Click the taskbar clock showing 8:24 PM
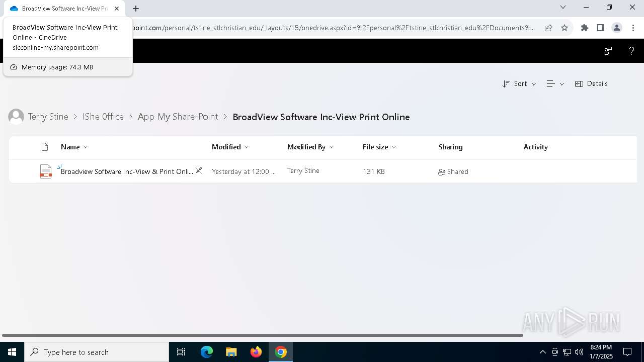 pyautogui.click(x=601, y=352)
